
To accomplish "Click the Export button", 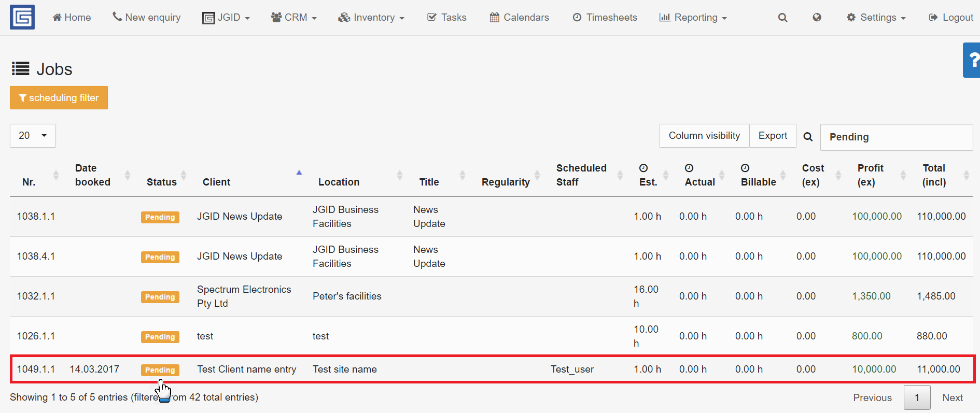I will point(773,136).
